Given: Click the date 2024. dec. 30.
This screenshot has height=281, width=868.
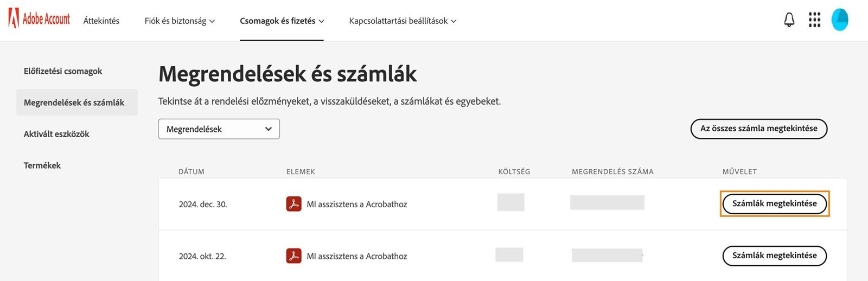Looking at the screenshot, I should point(203,205).
